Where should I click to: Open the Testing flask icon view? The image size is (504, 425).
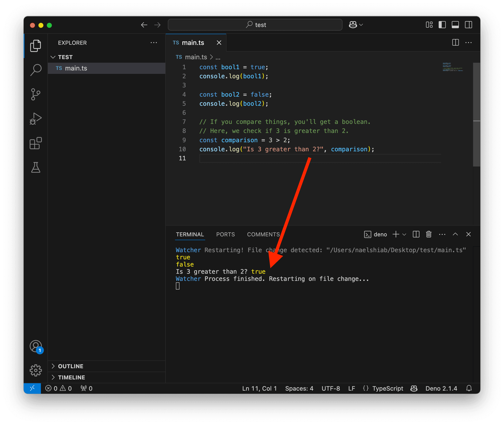36,167
